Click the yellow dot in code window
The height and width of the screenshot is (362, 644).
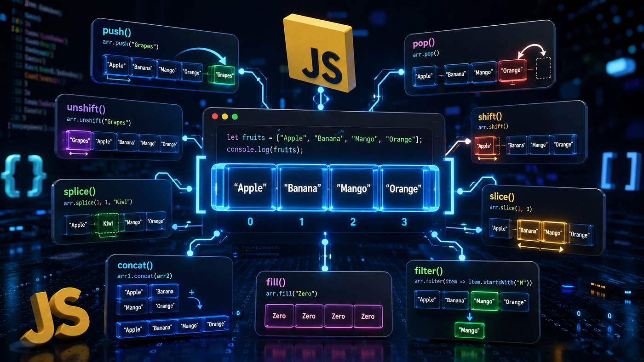tap(224, 117)
